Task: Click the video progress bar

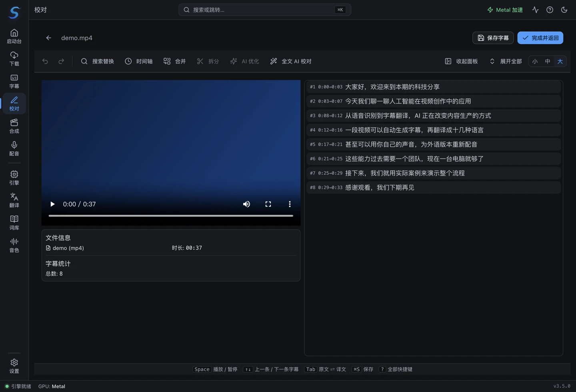Action: tap(171, 215)
